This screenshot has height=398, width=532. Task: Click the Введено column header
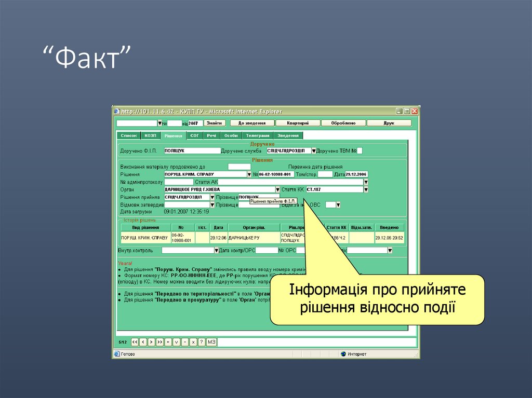tap(389, 227)
